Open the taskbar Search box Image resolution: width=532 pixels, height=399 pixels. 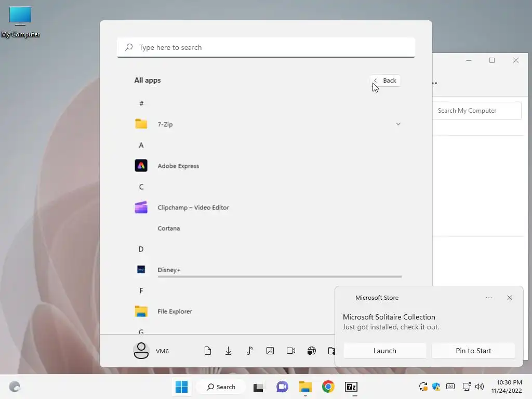click(x=221, y=387)
